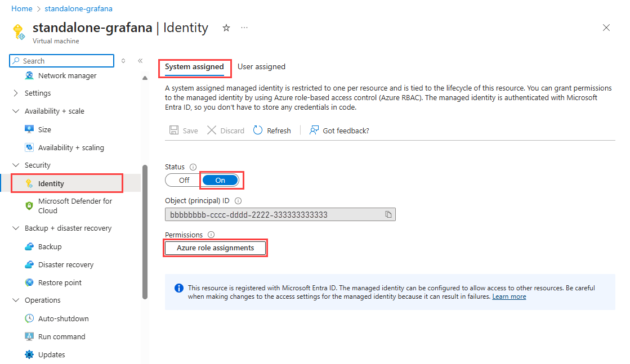Click the sidebar vertical scrollbar
This screenshot has width=630, height=364.
(x=145, y=232)
